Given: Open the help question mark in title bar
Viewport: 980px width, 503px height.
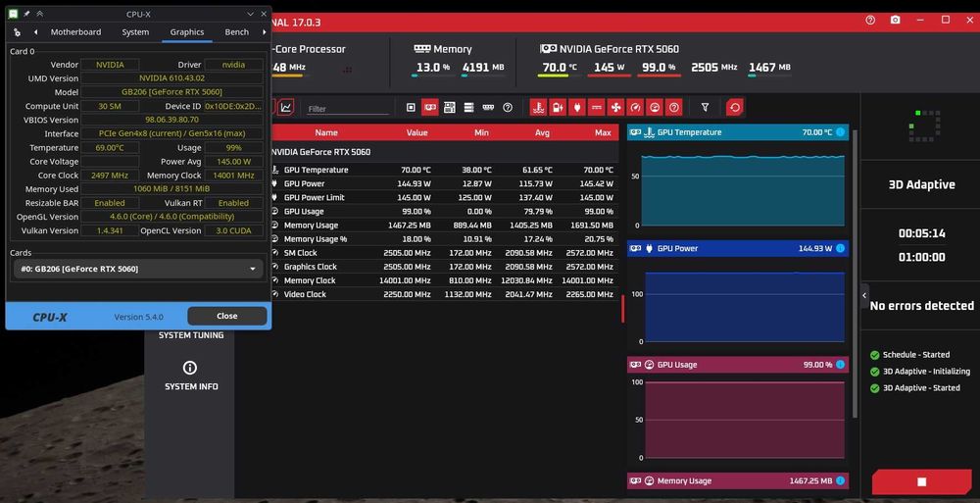Looking at the screenshot, I should (x=870, y=20).
